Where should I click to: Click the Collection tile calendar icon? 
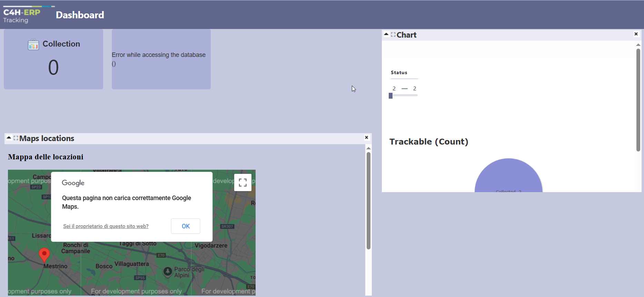click(33, 44)
